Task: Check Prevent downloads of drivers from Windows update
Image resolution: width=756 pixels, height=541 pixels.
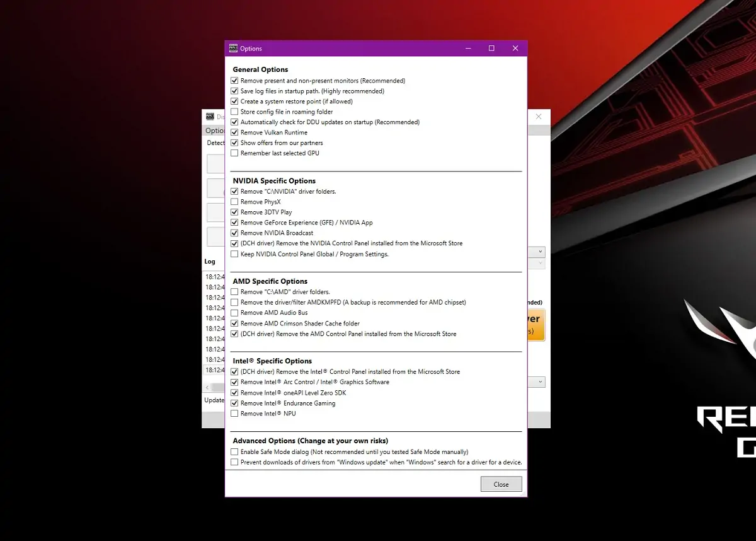Action: pyautogui.click(x=234, y=462)
